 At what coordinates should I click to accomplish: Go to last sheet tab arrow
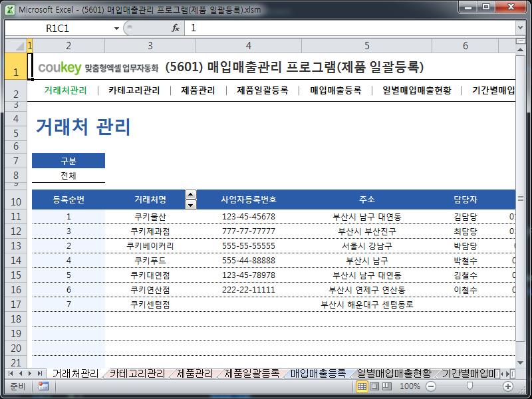point(40,374)
